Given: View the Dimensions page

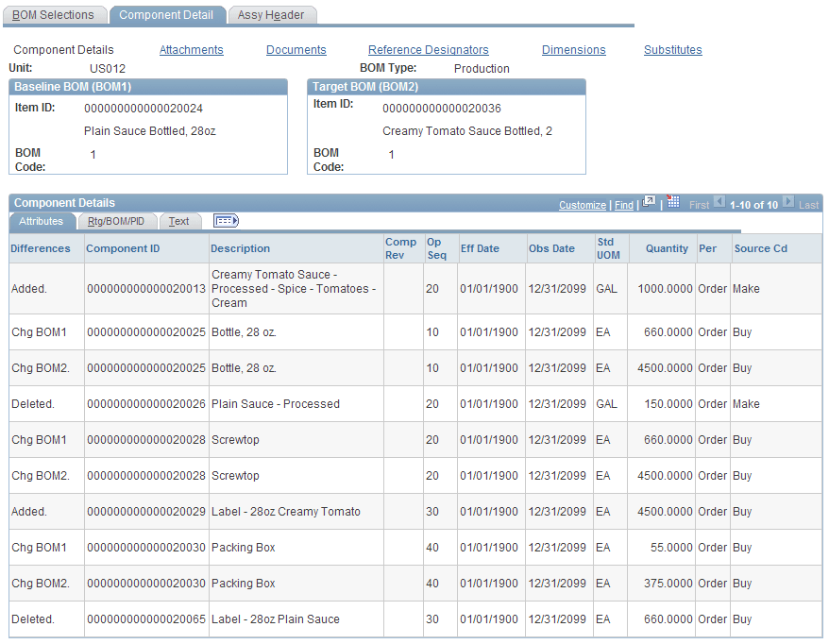Looking at the screenshot, I should 573,49.
